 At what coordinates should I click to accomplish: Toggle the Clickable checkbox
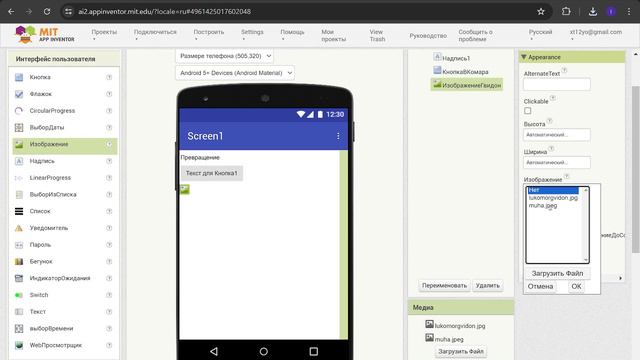pyautogui.click(x=528, y=111)
